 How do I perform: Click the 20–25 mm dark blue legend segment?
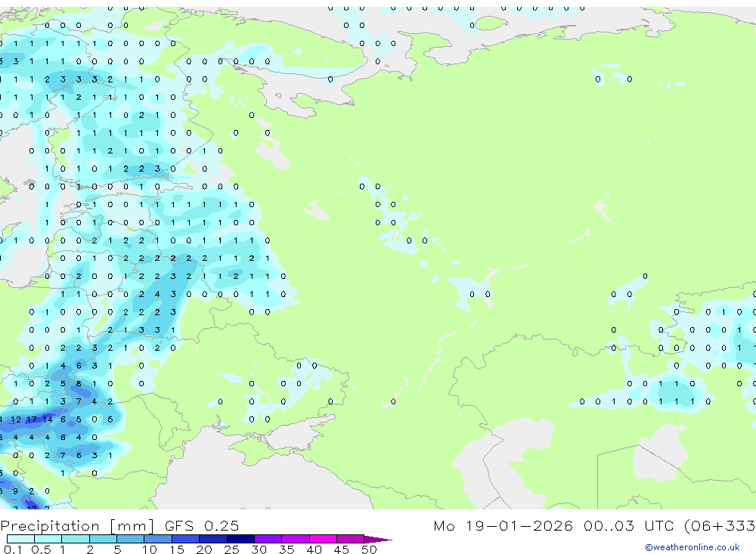[x=213, y=539]
